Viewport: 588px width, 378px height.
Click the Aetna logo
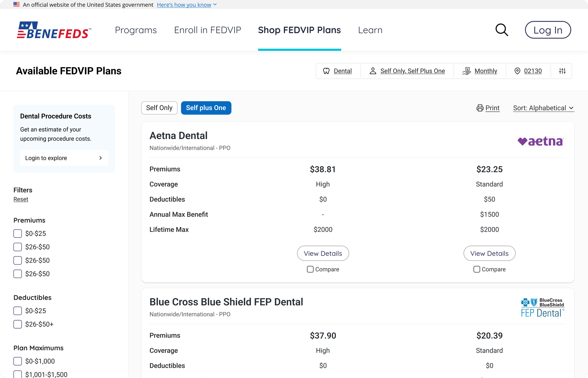(x=541, y=141)
